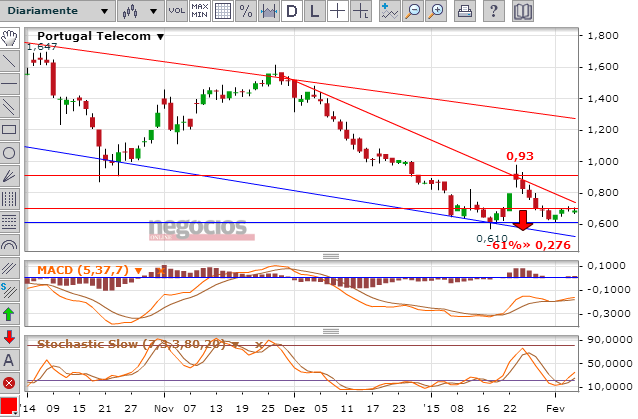Insert a green up arrow marker
The height and width of the screenshot is (419, 638).
(x=9, y=314)
